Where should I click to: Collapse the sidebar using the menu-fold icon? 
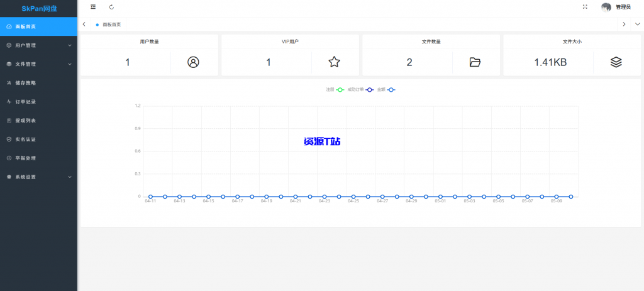[x=93, y=7]
